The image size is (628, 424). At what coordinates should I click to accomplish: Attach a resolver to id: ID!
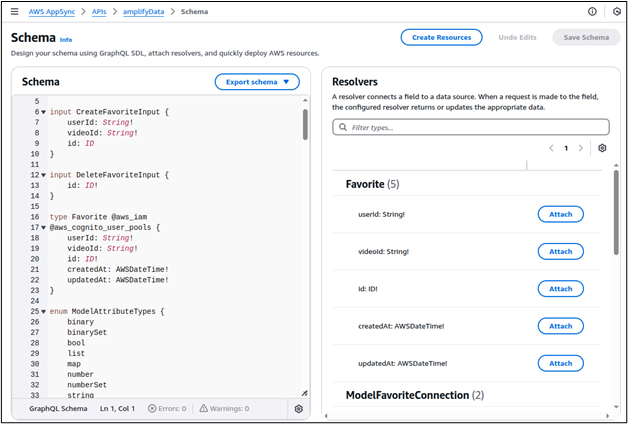[x=560, y=289]
